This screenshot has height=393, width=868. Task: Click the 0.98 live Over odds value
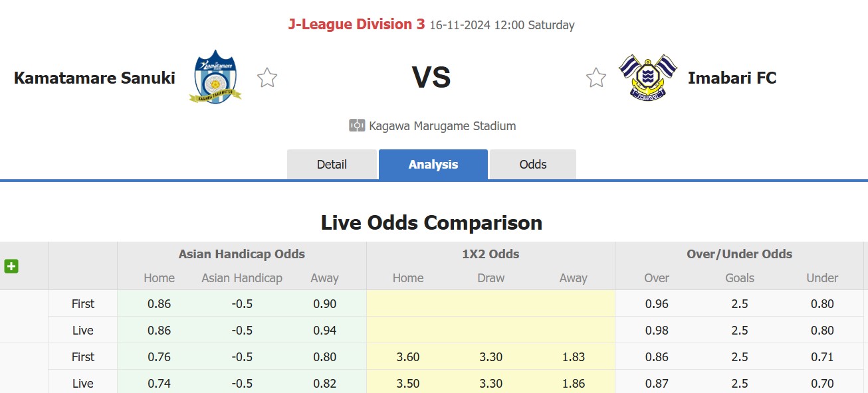(x=657, y=330)
